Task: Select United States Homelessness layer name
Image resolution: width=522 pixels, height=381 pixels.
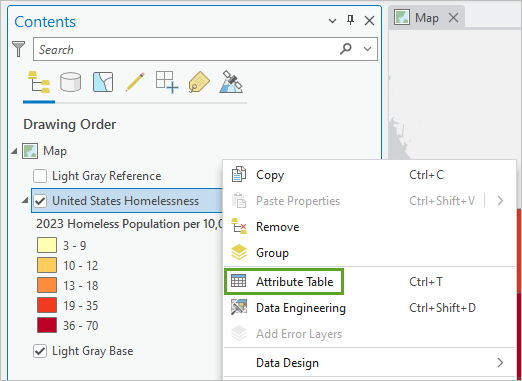Action: click(125, 201)
